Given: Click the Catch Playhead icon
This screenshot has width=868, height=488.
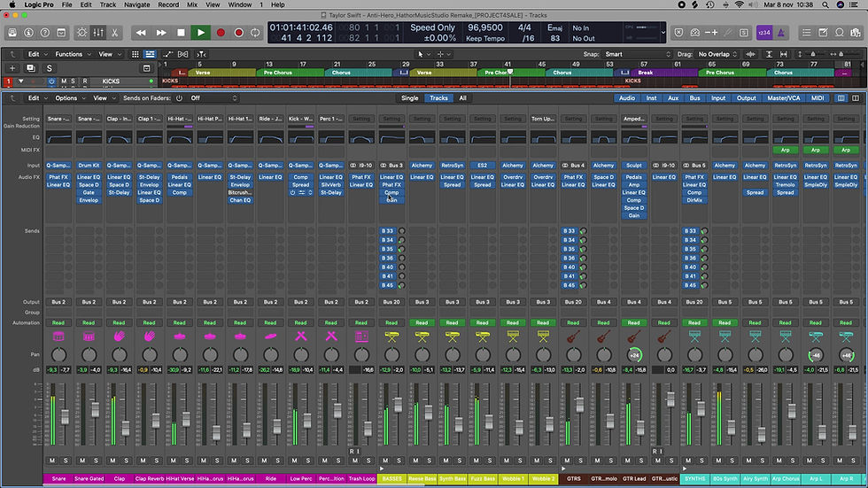Looking at the screenshot, I should click(202, 54).
